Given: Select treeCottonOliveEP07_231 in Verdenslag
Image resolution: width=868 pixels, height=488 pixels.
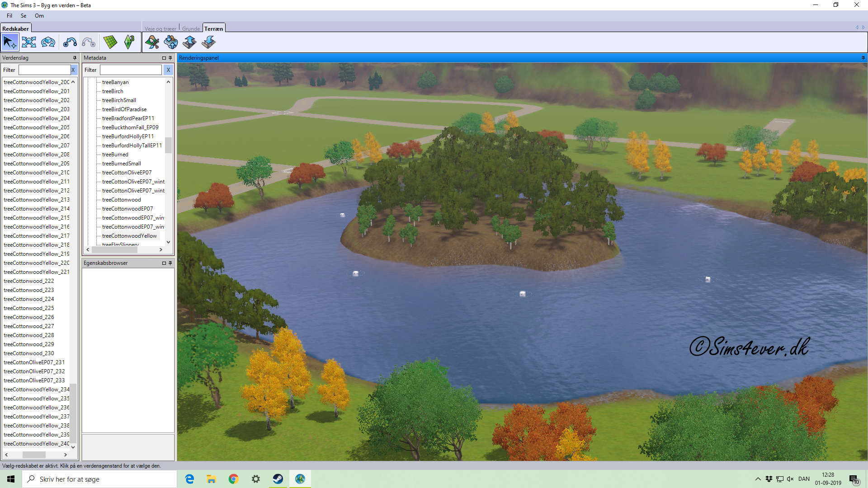Looking at the screenshot, I should (x=34, y=362).
